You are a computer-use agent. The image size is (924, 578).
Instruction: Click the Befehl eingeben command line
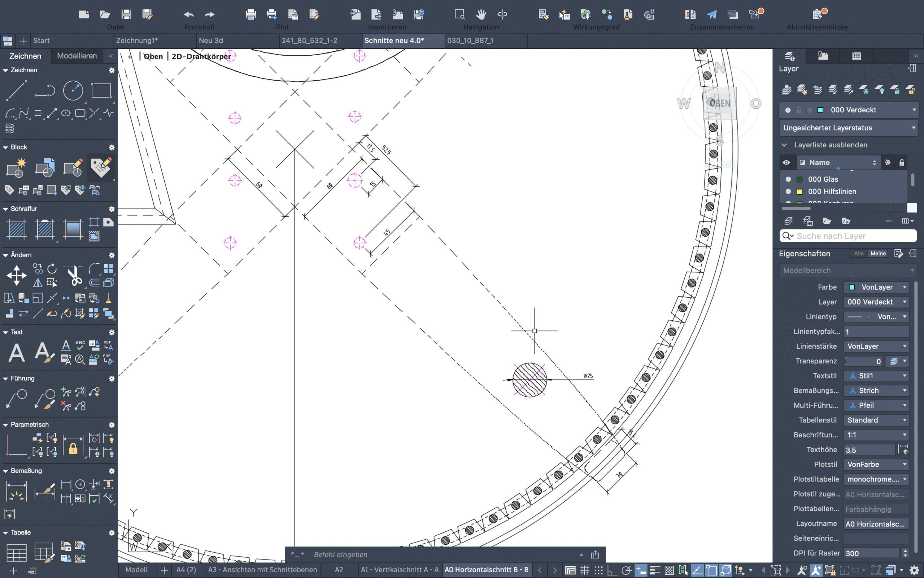(445, 554)
